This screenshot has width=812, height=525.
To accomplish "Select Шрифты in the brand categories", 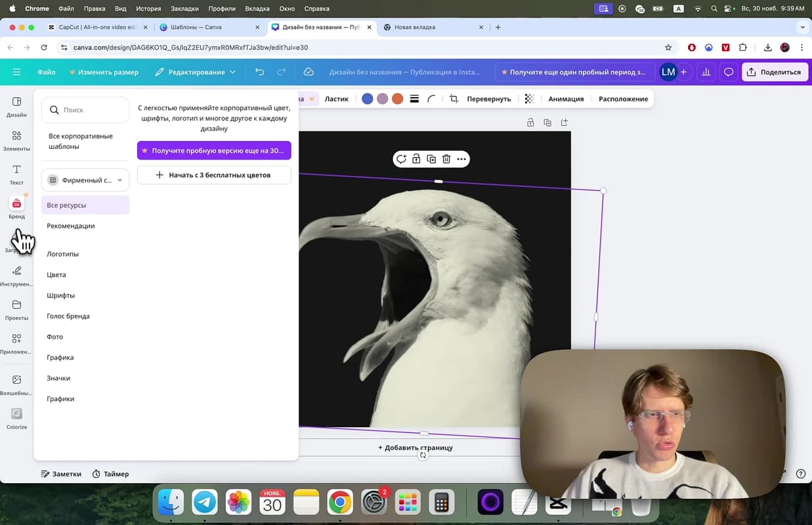I will [60, 295].
